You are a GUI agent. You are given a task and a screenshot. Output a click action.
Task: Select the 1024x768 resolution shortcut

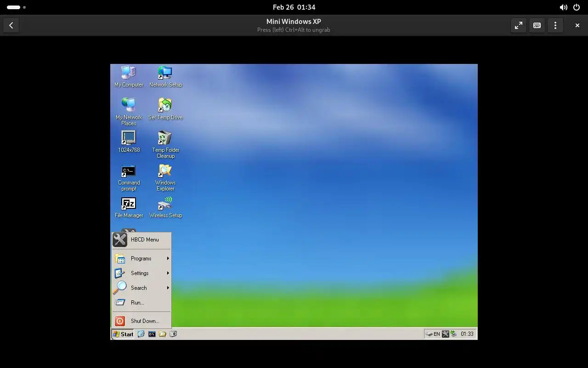tap(129, 142)
